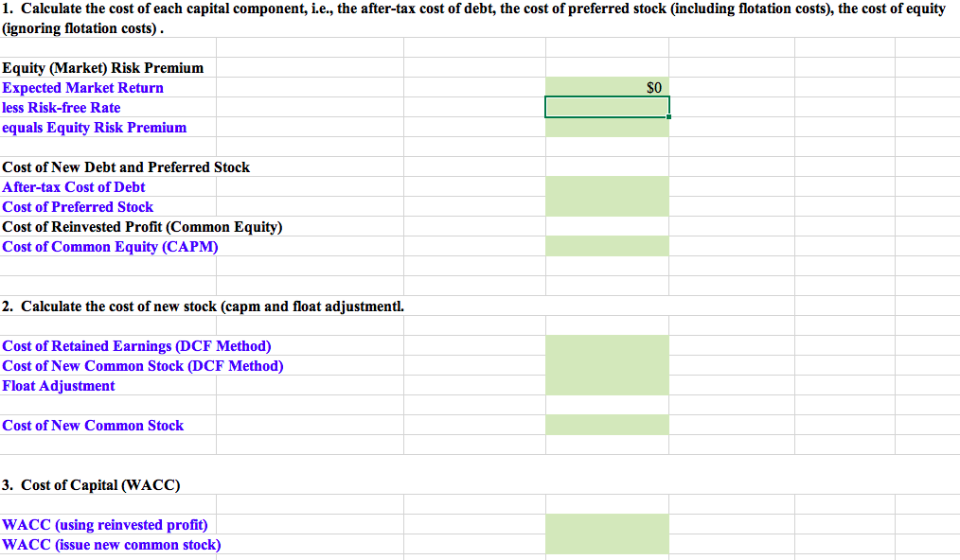This screenshot has height=560, width=960.
Task: Select the green CAPM result cell
Action: point(607,246)
